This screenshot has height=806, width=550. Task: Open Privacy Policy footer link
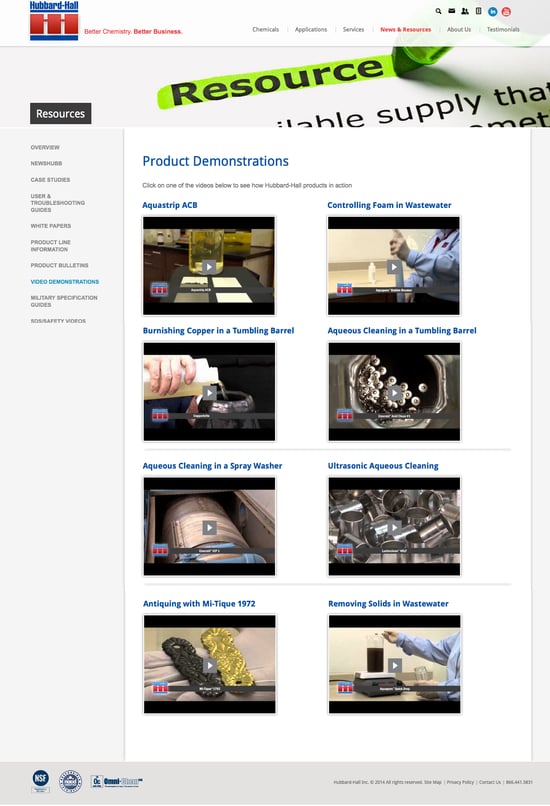coord(460,782)
